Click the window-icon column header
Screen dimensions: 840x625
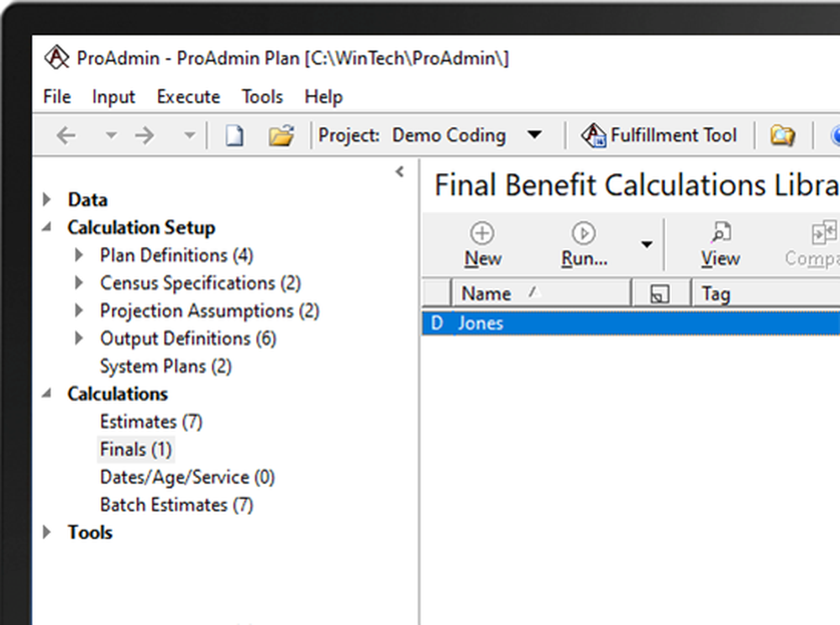click(x=659, y=293)
